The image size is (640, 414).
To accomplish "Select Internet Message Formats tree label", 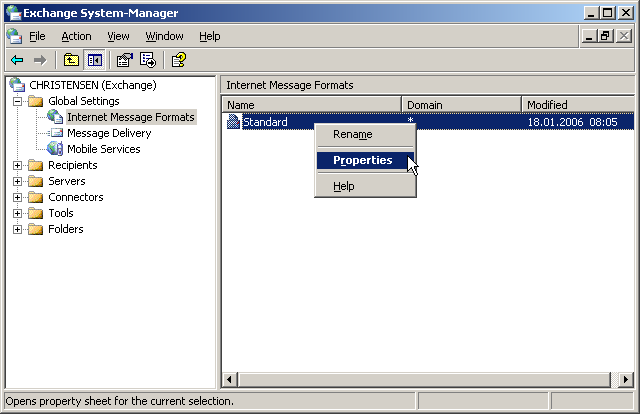I will pyautogui.click(x=131, y=117).
